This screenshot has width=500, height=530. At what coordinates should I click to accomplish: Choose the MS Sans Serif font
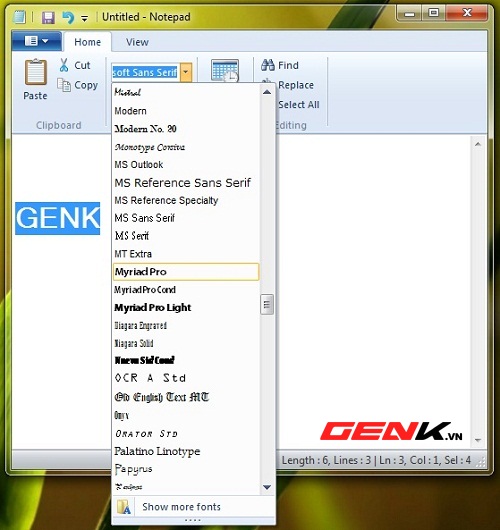click(x=186, y=218)
